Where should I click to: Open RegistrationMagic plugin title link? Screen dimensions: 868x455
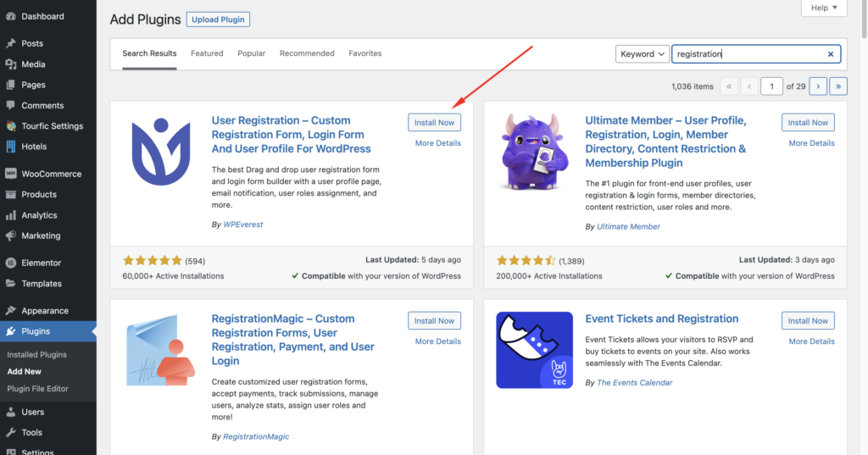[292, 340]
